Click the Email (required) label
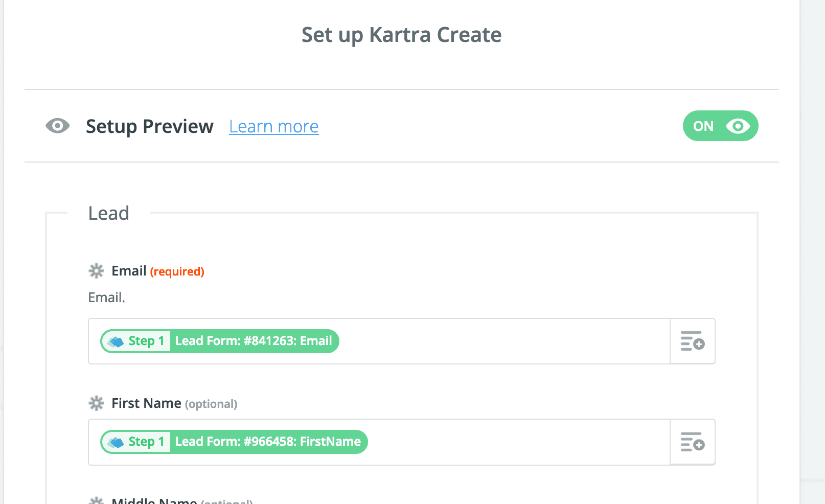825x504 pixels. (x=158, y=271)
